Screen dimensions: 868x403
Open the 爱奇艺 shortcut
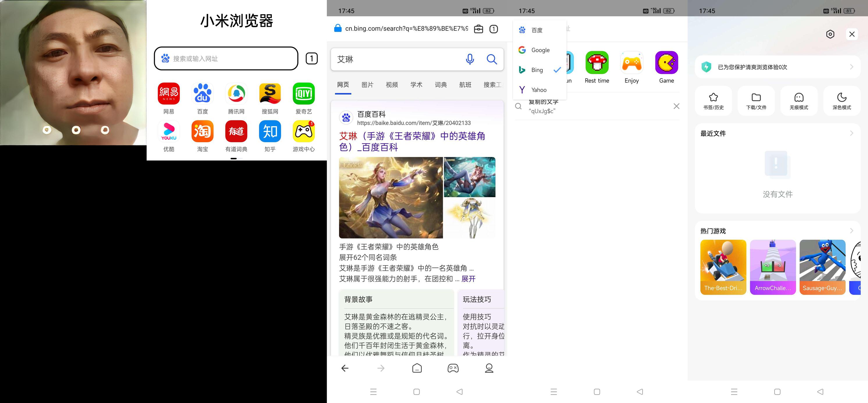click(x=303, y=94)
